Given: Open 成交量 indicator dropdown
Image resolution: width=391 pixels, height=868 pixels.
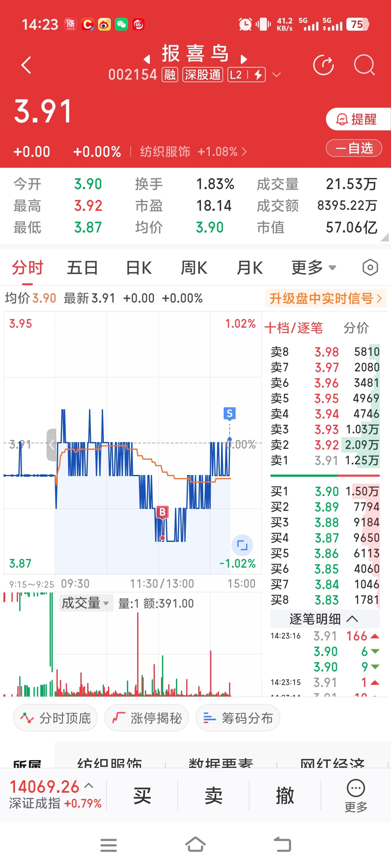Looking at the screenshot, I should [86, 603].
